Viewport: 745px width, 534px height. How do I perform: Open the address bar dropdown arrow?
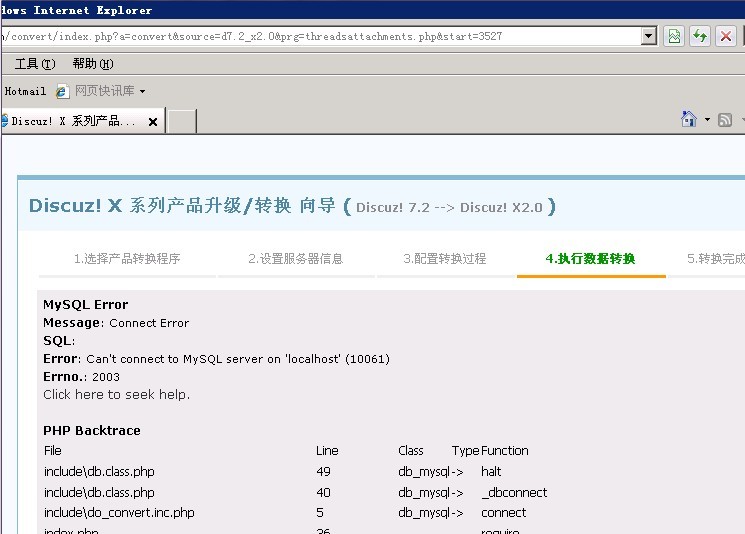649,36
